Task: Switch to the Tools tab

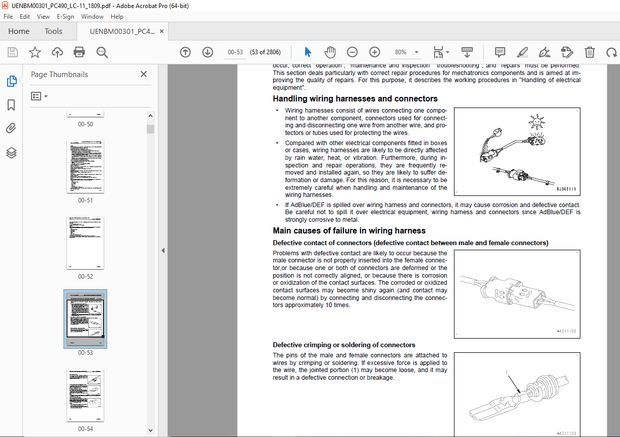Action: [x=53, y=31]
